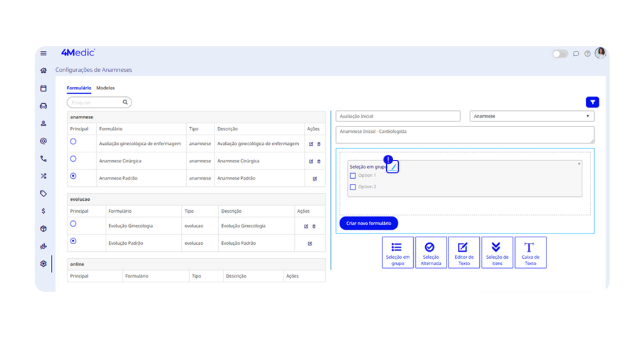
Task: Click the hamburger menu icon
Action: 43,54
